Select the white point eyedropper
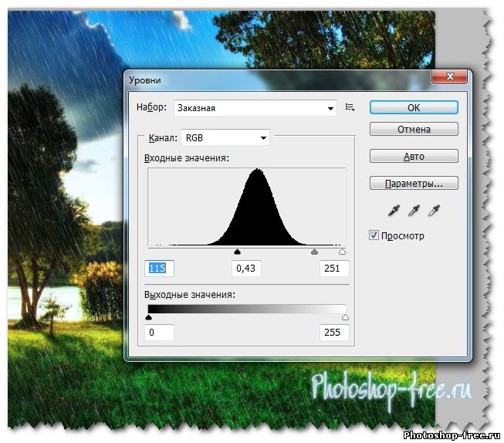Viewport: 504px width, 443px height. pyautogui.click(x=435, y=210)
